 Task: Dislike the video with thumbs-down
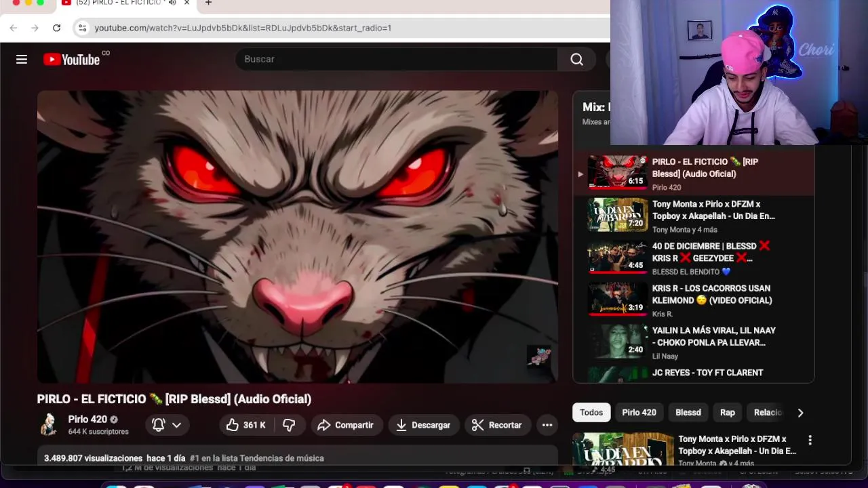pyautogui.click(x=289, y=425)
